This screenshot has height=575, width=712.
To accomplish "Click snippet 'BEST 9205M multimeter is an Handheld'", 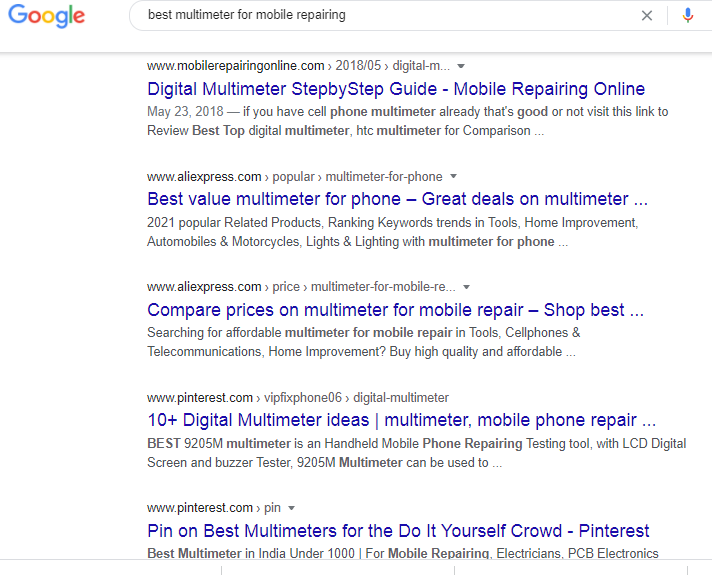I will pos(416,453).
